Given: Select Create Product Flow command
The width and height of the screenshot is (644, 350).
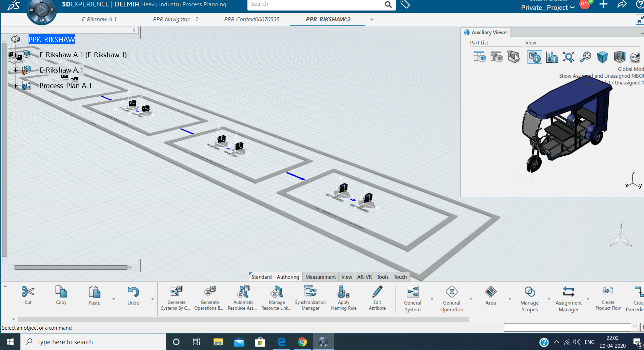Looking at the screenshot, I should coord(608,291).
